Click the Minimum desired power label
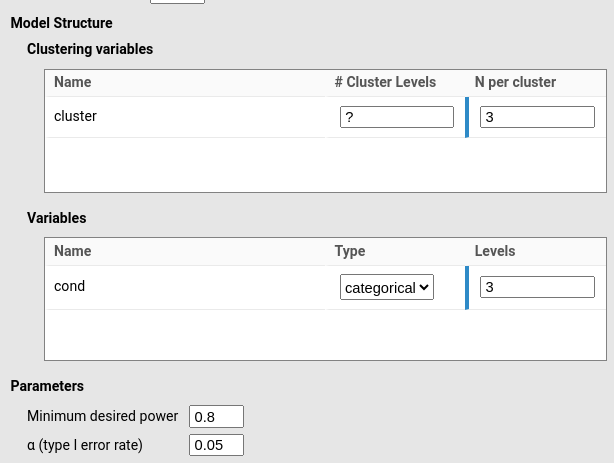This screenshot has height=463, width=614. click(x=102, y=416)
